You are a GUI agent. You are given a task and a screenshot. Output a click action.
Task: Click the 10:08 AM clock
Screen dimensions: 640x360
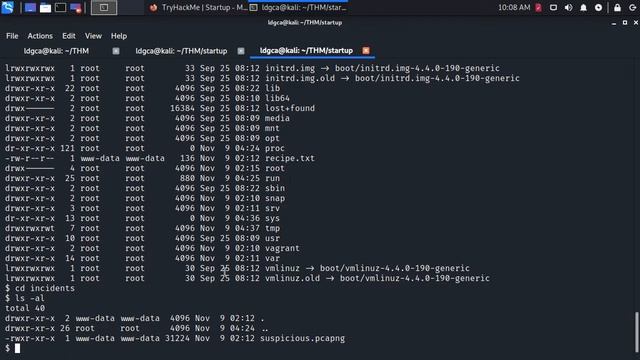point(514,7)
